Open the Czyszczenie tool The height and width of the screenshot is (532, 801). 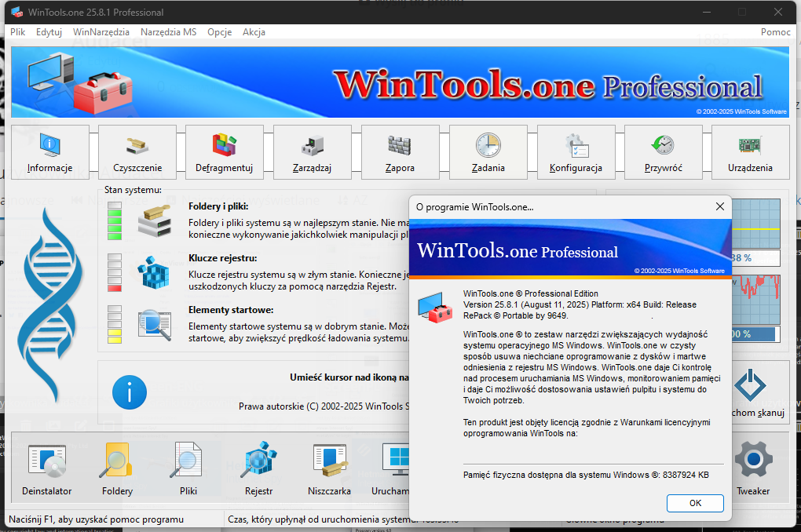click(137, 152)
